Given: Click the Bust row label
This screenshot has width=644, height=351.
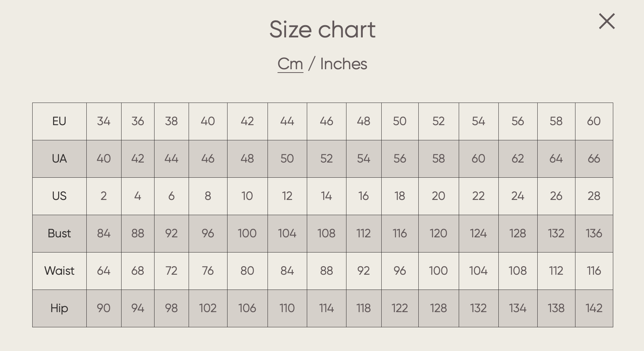Looking at the screenshot, I should (59, 234).
